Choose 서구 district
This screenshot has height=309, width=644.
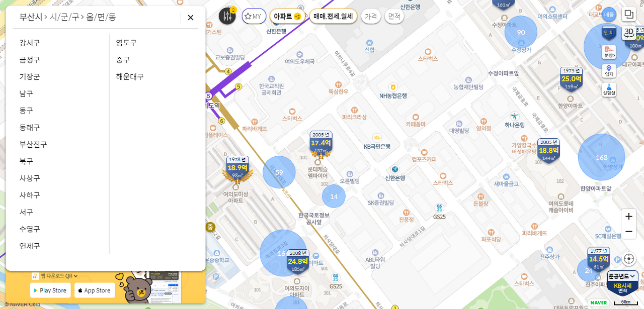pyautogui.click(x=26, y=212)
